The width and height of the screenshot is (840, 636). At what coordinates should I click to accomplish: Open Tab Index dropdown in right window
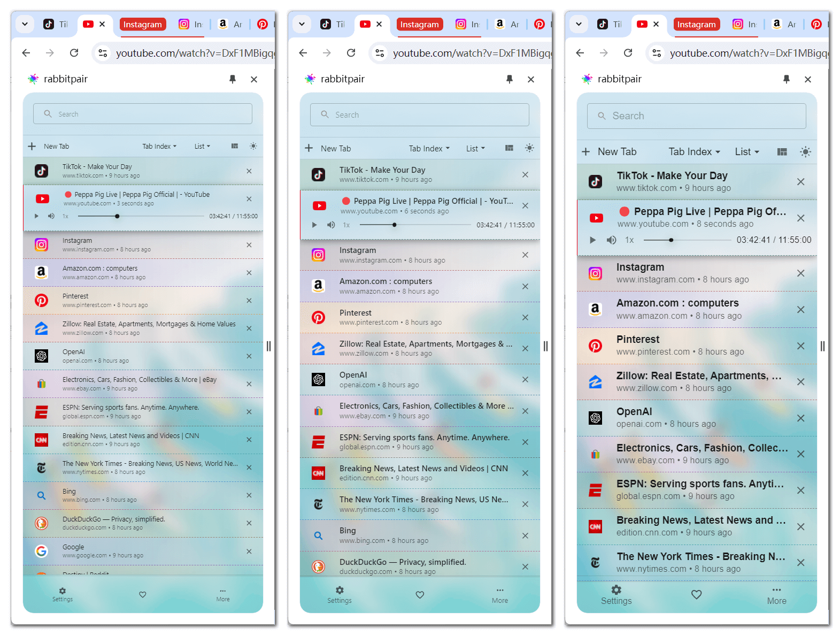click(695, 152)
